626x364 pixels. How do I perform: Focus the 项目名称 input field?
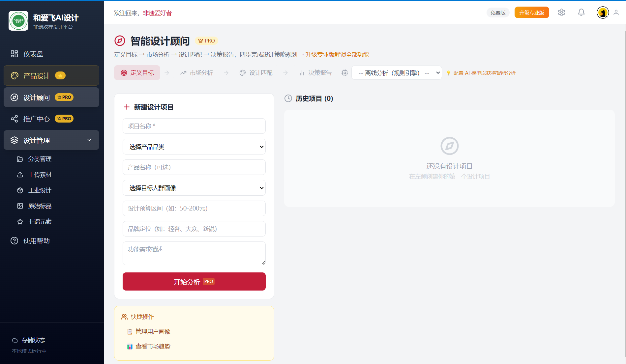194,126
